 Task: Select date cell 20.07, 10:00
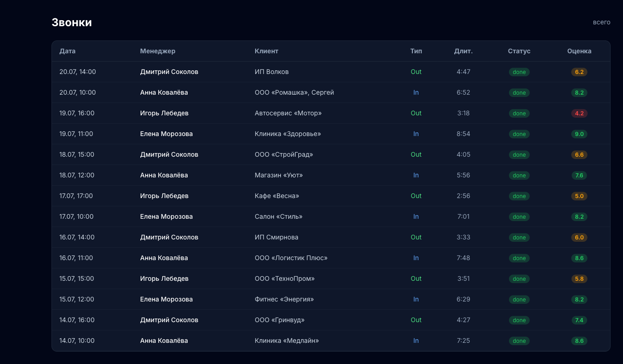[78, 92]
